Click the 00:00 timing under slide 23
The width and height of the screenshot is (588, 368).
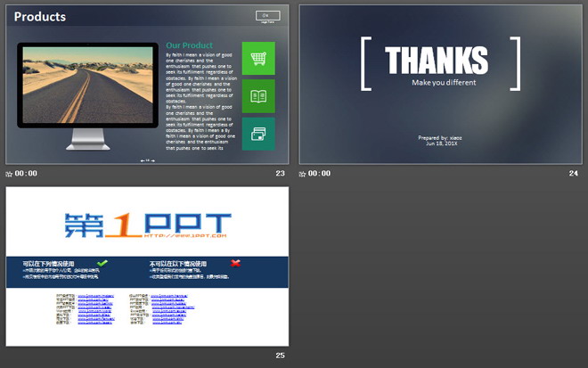click(x=26, y=174)
